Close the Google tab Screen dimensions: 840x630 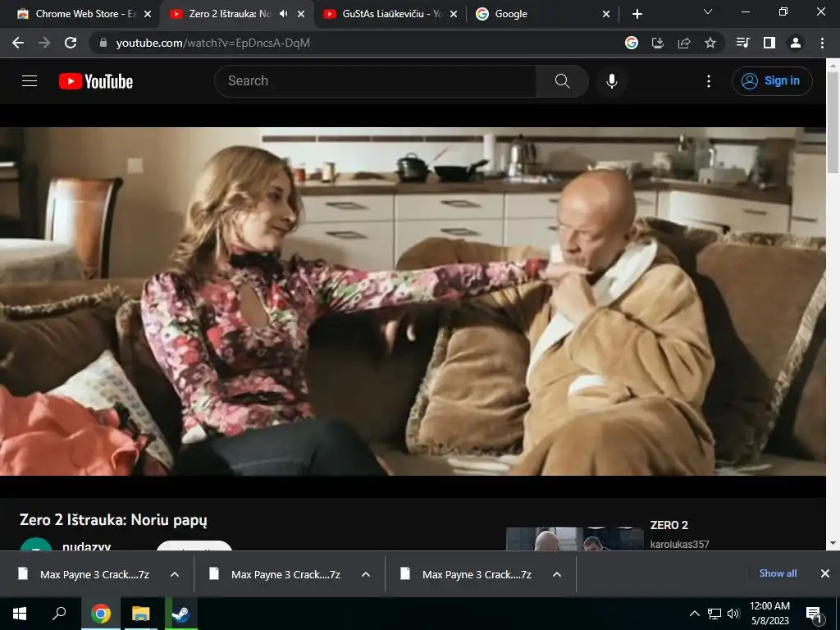(606, 14)
